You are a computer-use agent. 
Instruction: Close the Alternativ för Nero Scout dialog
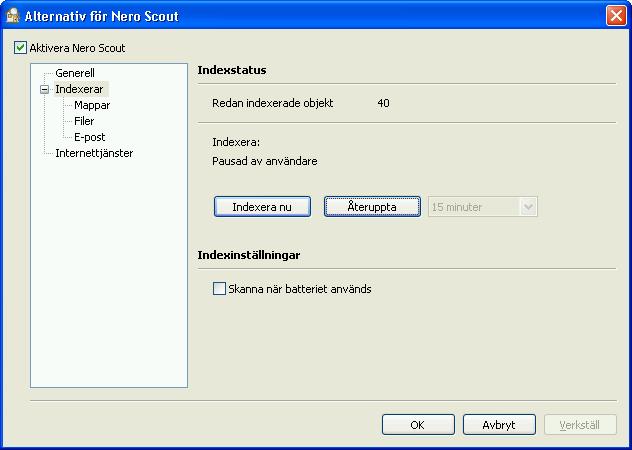tap(616, 16)
